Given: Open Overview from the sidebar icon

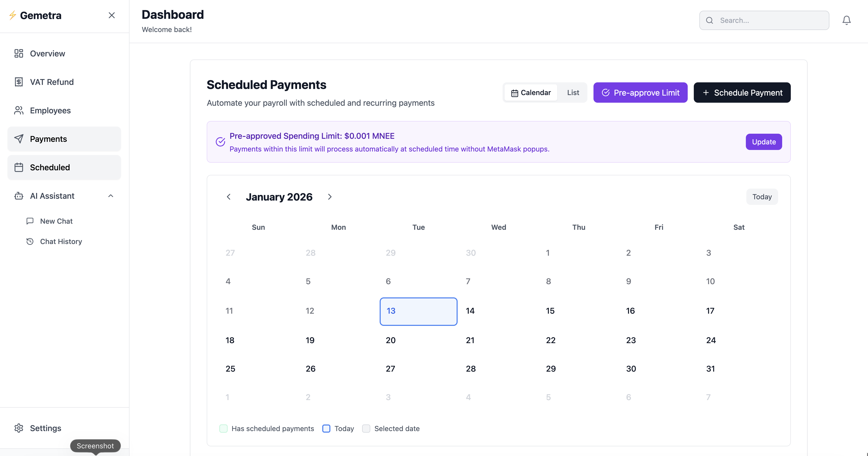Looking at the screenshot, I should point(19,53).
